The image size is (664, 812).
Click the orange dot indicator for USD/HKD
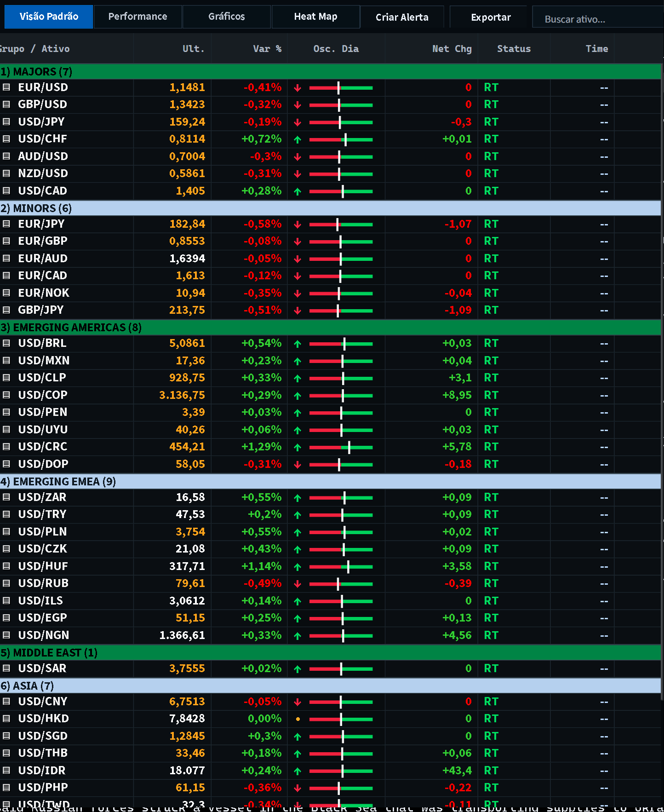pos(298,719)
